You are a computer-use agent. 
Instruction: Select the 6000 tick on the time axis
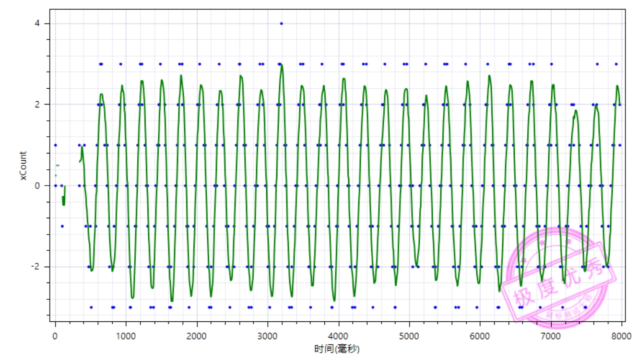point(480,336)
